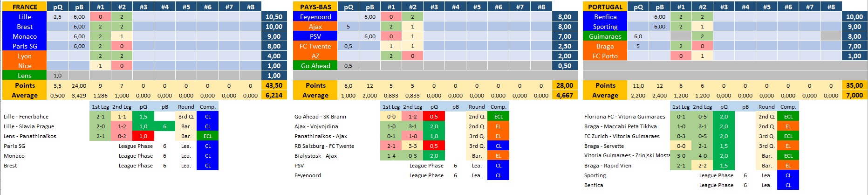868x195 pixels.
Task: Select the PORTUGAL table header cell
Action: (x=605, y=7)
